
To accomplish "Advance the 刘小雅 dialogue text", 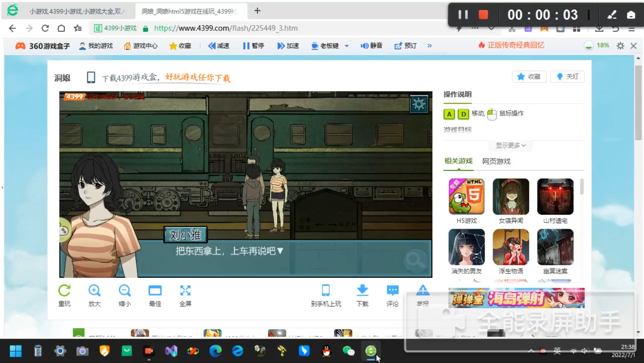I will (x=230, y=251).
